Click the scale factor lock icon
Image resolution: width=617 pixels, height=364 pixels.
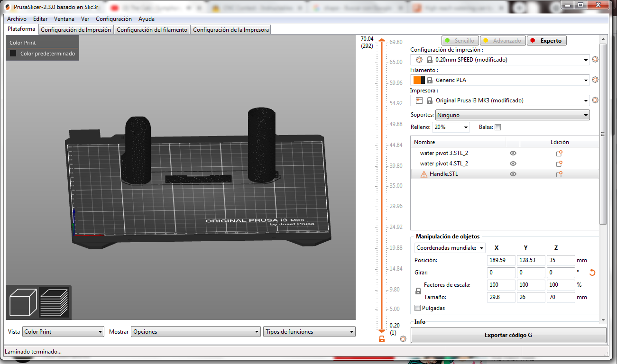point(418,291)
